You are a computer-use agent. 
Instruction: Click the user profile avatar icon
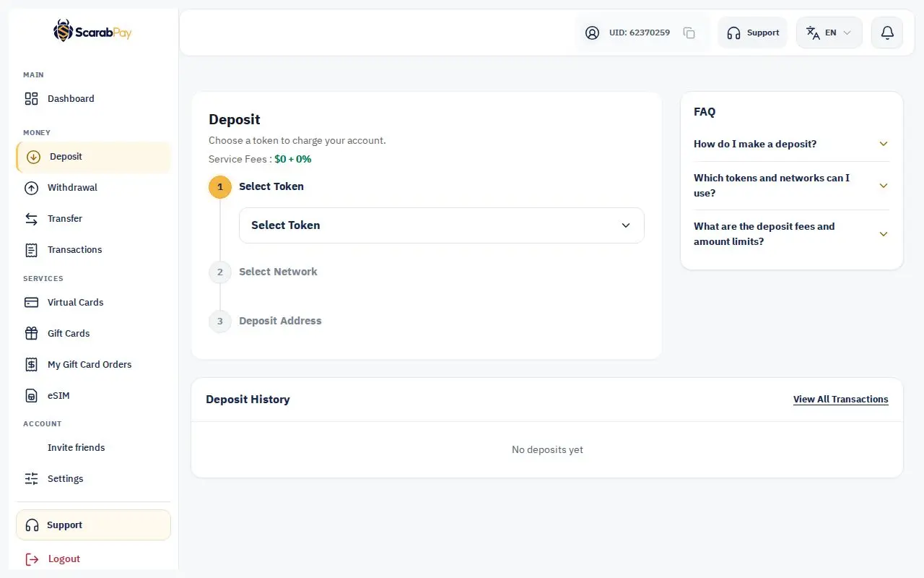[x=592, y=33]
